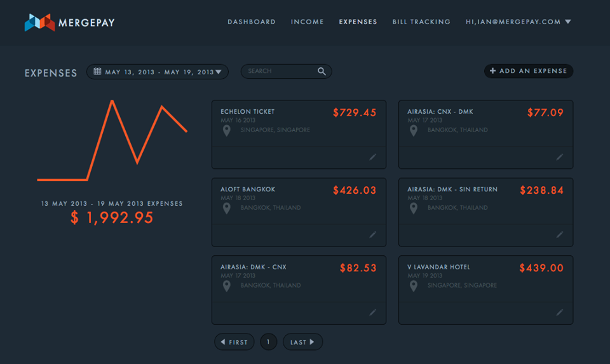Open the Bill Tracking nav item
The width and height of the screenshot is (610, 364).
point(421,22)
